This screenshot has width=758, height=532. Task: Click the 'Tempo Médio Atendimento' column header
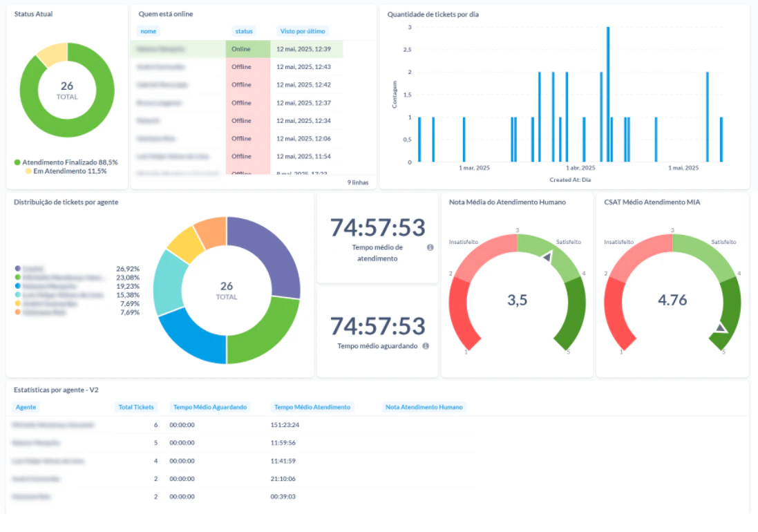point(311,407)
